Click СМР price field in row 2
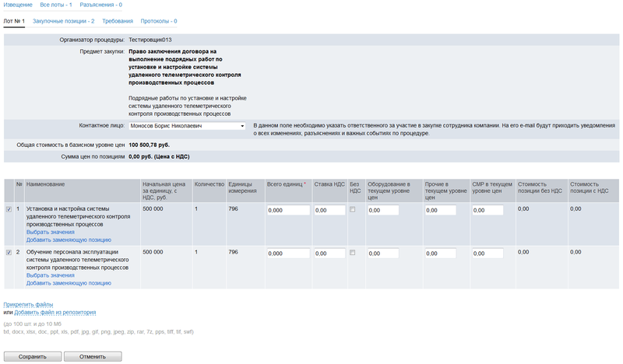The height and width of the screenshot is (364, 623). click(492, 254)
